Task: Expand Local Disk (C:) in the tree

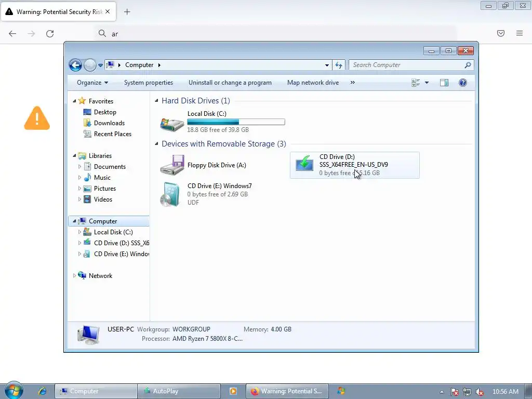Action: pyautogui.click(x=79, y=232)
